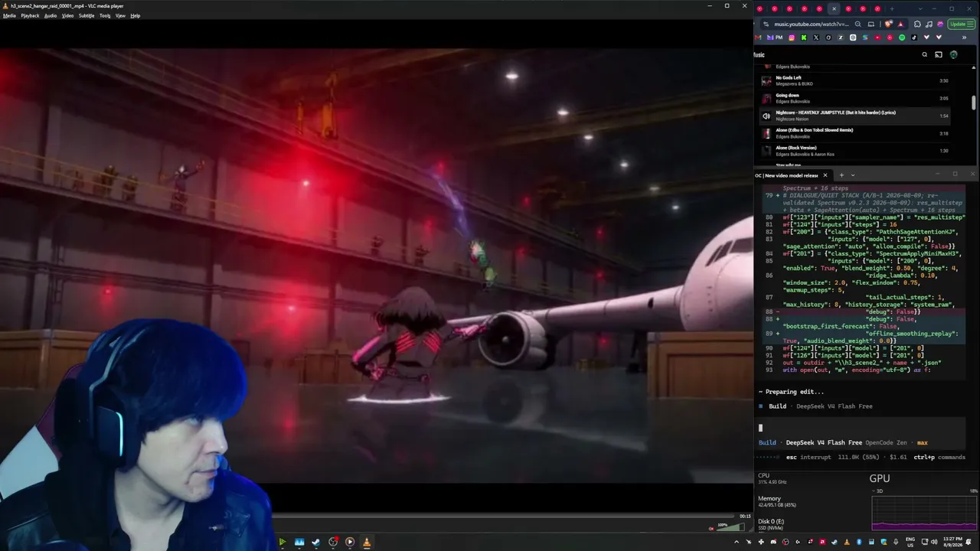The width and height of the screenshot is (980, 551).
Task: Adjust the VLC volume slider
Action: click(732, 527)
